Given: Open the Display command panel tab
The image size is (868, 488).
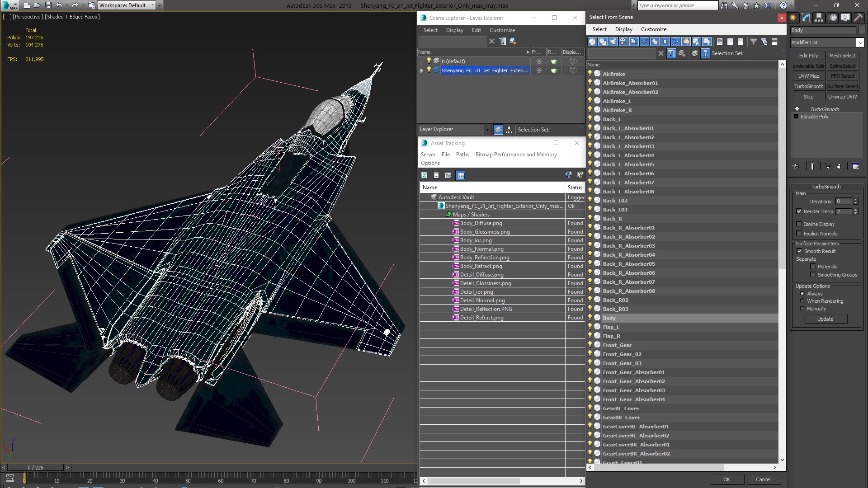Looking at the screenshot, I should (x=845, y=18).
